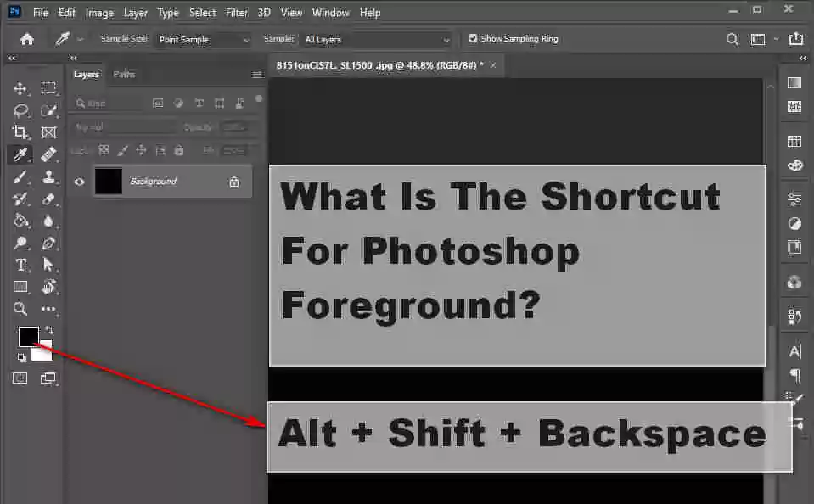Close the document tab
This screenshot has width=814, height=504.
(493, 65)
